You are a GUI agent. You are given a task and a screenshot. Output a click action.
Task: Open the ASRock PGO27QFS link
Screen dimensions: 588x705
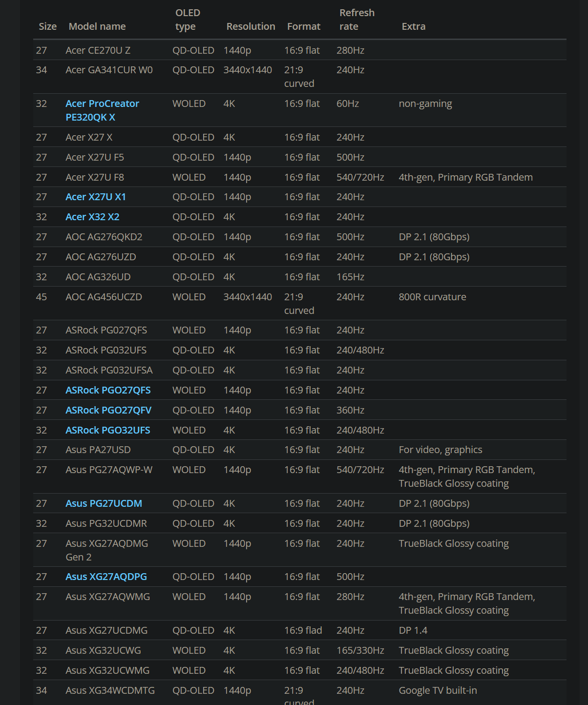pyautogui.click(x=108, y=390)
